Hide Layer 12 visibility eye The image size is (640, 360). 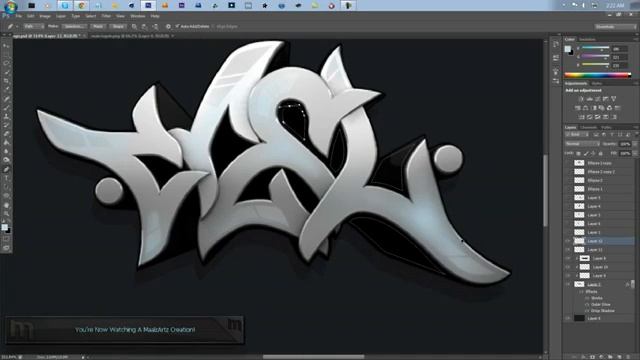tap(568, 241)
